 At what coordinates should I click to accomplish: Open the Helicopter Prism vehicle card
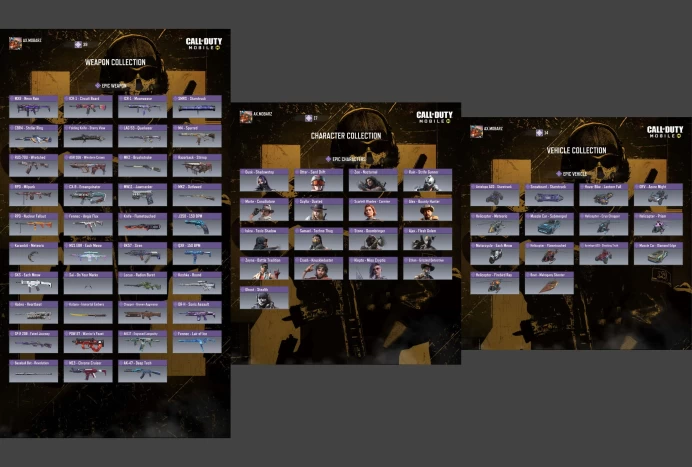658,224
